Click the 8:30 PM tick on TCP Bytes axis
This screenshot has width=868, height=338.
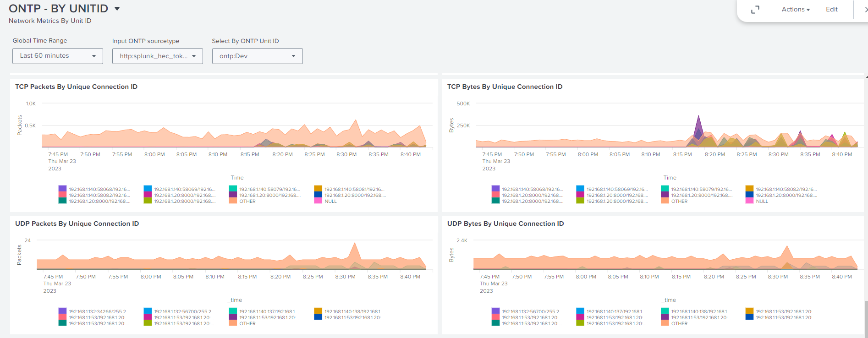click(x=778, y=154)
